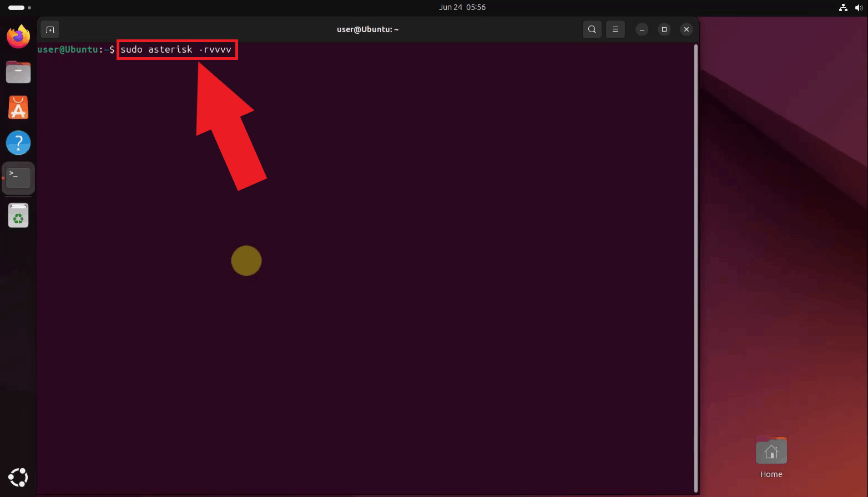The height and width of the screenshot is (497, 868).
Task: Open the network status icon
Action: point(843,7)
